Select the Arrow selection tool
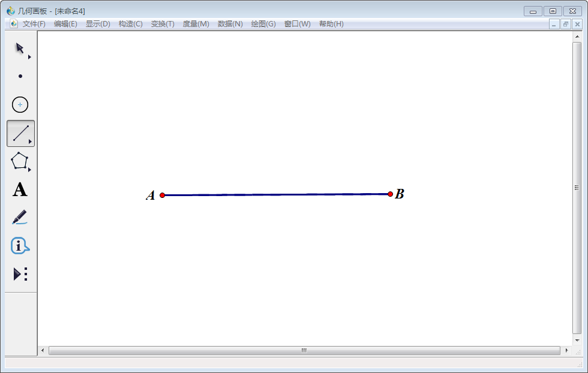 tap(19, 47)
